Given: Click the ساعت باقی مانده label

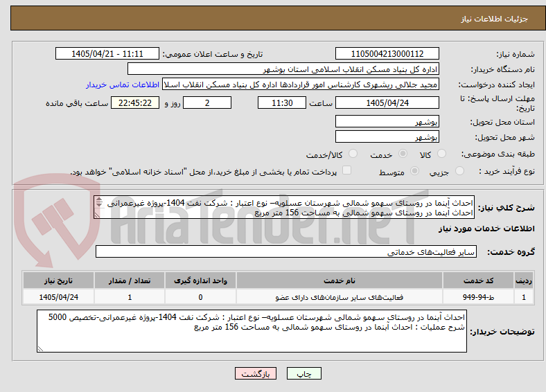Looking at the screenshot, I should pos(77,103).
